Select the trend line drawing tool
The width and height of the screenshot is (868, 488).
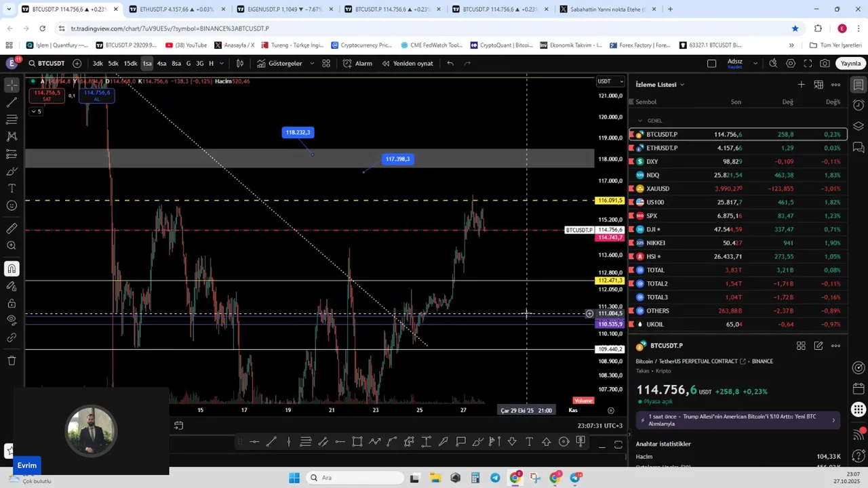pyautogui.click(x=12, y=102)
